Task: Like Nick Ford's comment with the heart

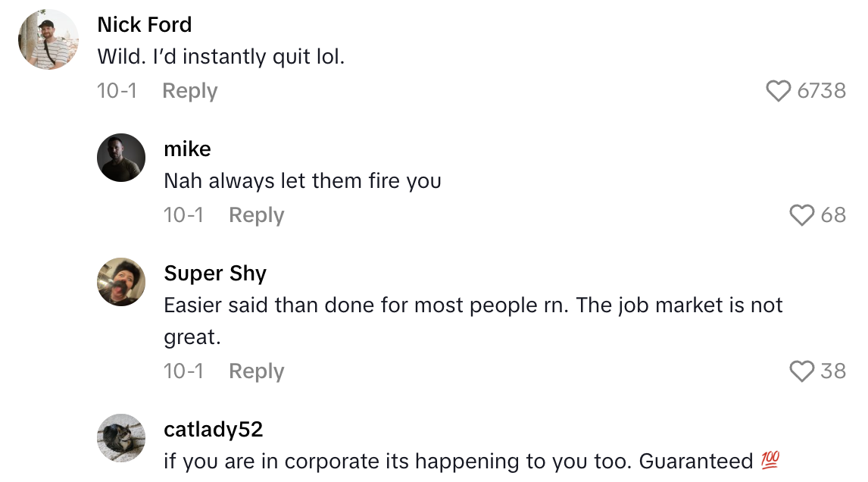Action: coord(779,91)
